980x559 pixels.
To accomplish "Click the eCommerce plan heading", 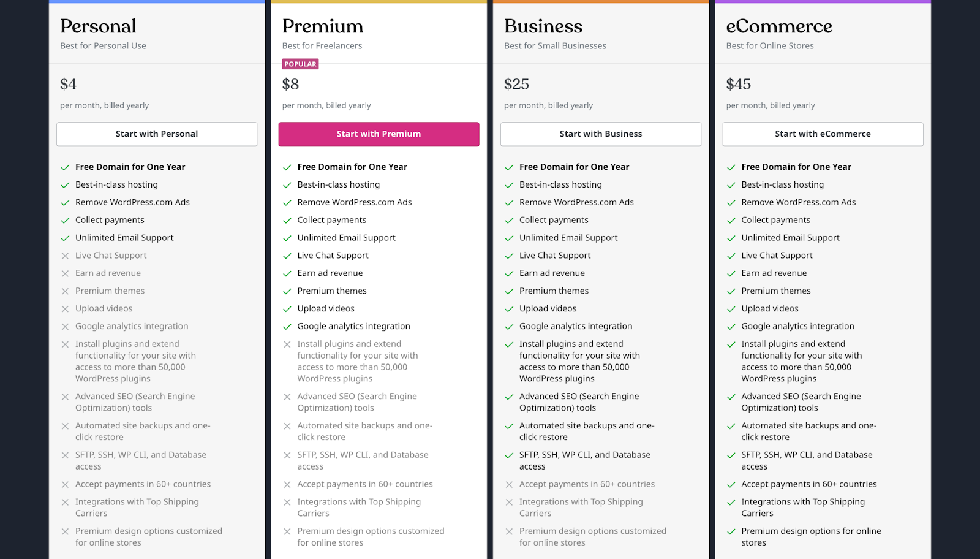I will (x=778, y=26).
